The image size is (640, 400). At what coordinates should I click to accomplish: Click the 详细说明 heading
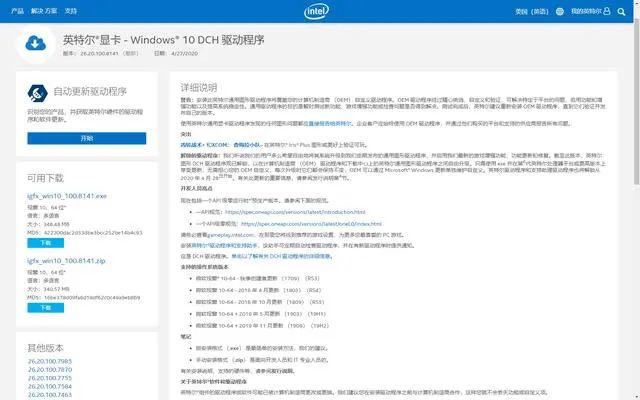tap(199, 87)
